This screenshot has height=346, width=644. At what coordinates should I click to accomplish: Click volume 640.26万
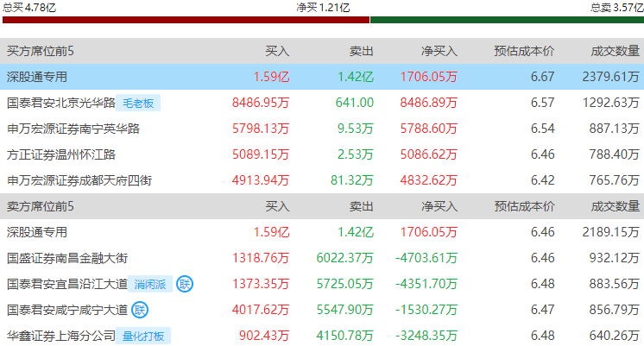pyautogui.click(x=615, y=336)
